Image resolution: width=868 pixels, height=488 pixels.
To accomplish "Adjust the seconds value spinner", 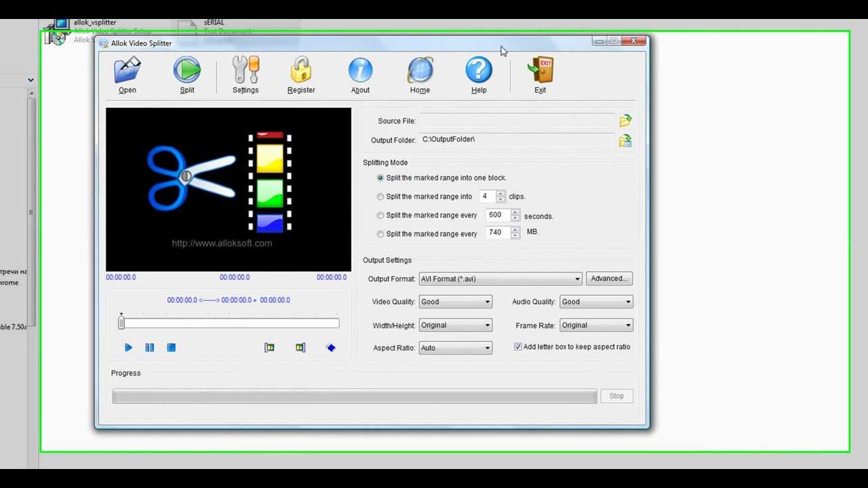I will [515, 216].
